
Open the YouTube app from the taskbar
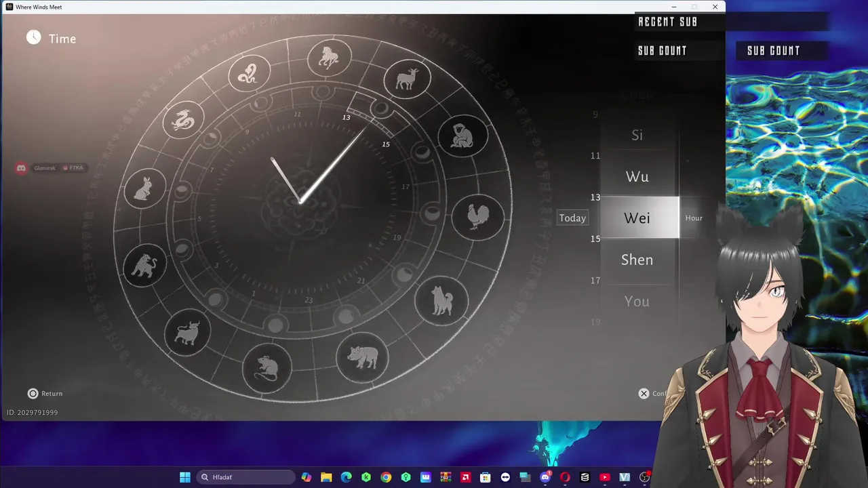coord(605,477)
